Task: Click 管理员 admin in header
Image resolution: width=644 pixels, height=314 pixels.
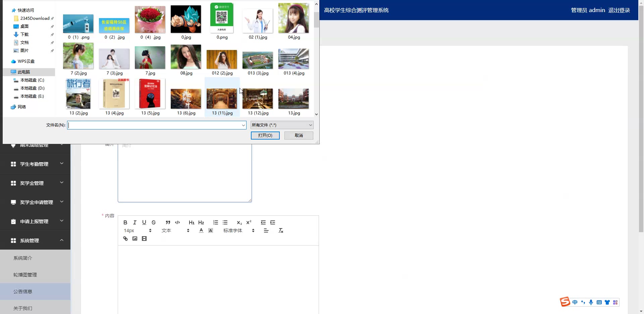Action: coord(588,10)
